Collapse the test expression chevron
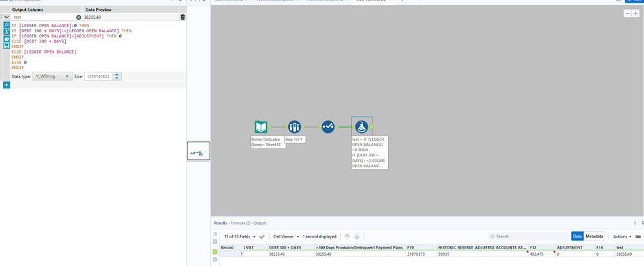Image resolution: width=644 pixels, height=266 pixels. click(x=6, y=17)
